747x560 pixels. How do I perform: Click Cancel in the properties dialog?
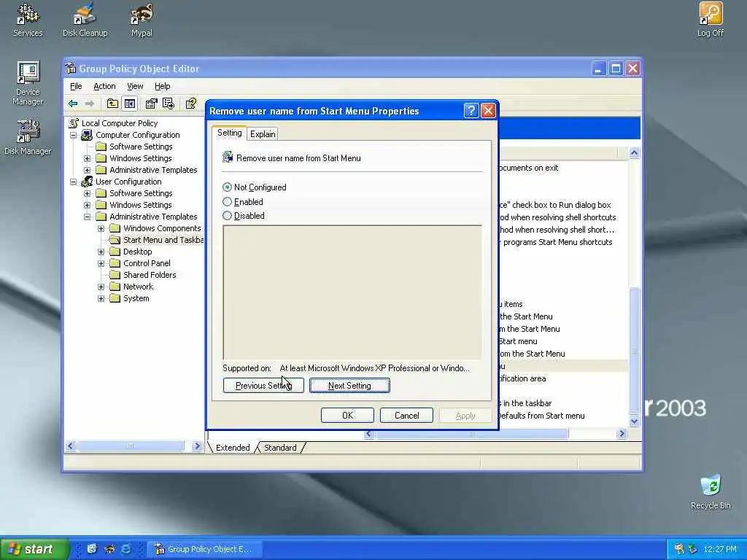point(406,415)
